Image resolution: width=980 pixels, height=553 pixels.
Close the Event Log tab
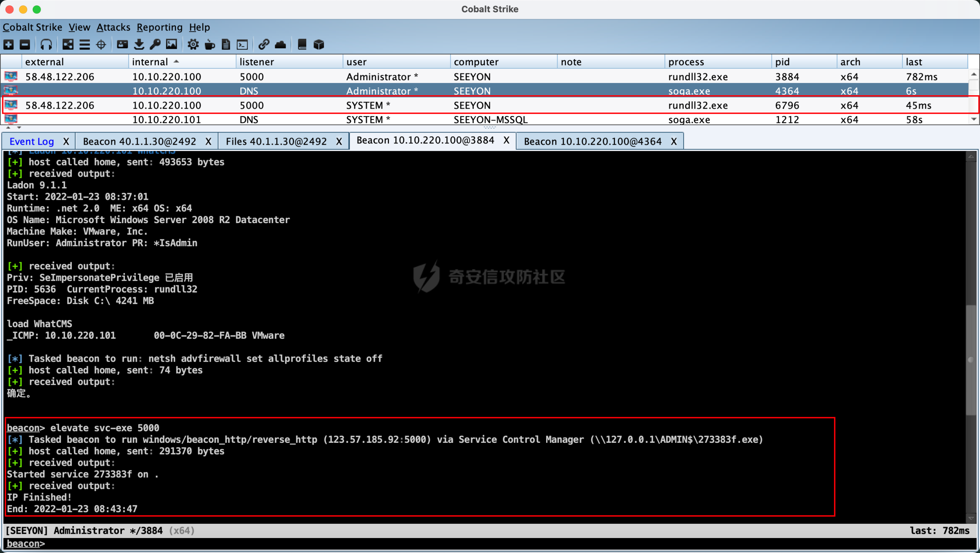coord(66,141)
